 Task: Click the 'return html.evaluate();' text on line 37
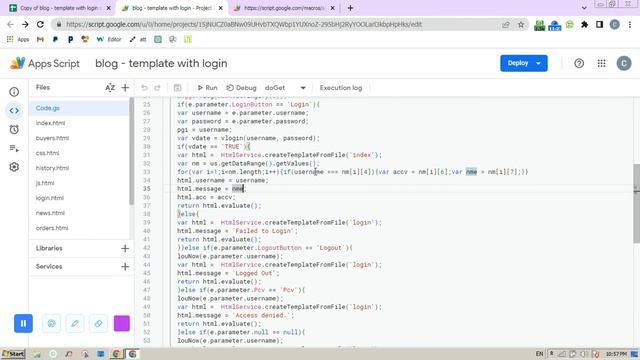(219, 206)
